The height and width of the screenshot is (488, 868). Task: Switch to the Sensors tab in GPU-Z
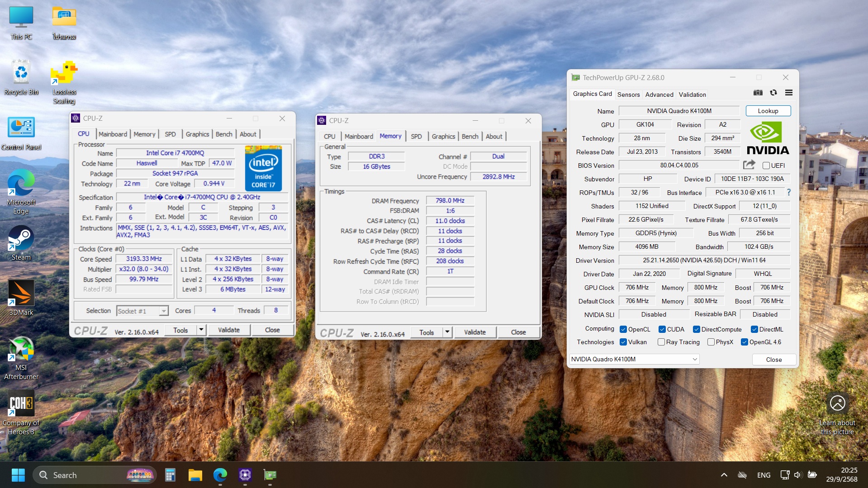[x=628, y=95]
